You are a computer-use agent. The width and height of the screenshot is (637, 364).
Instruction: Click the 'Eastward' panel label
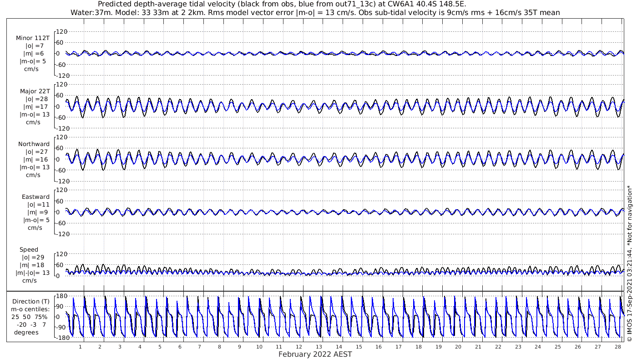(x=36, y=197)
